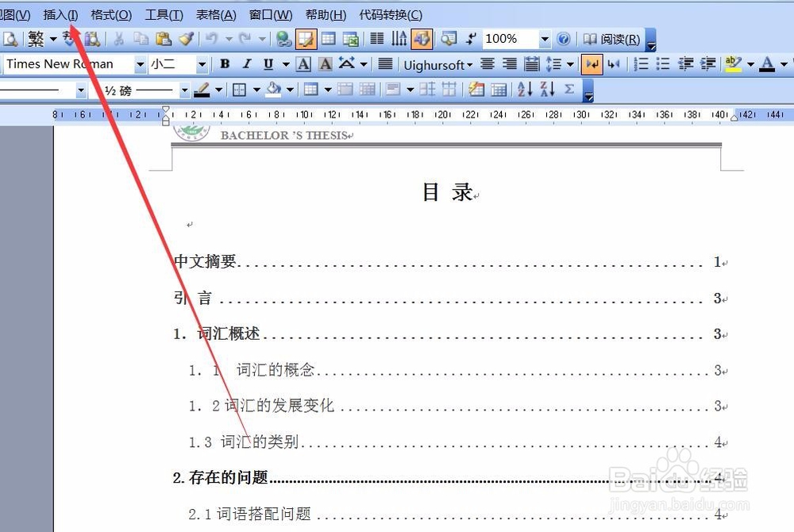Screen dimensions: 794x532
Task: Select the Format Painter brush
Action: 186,39
